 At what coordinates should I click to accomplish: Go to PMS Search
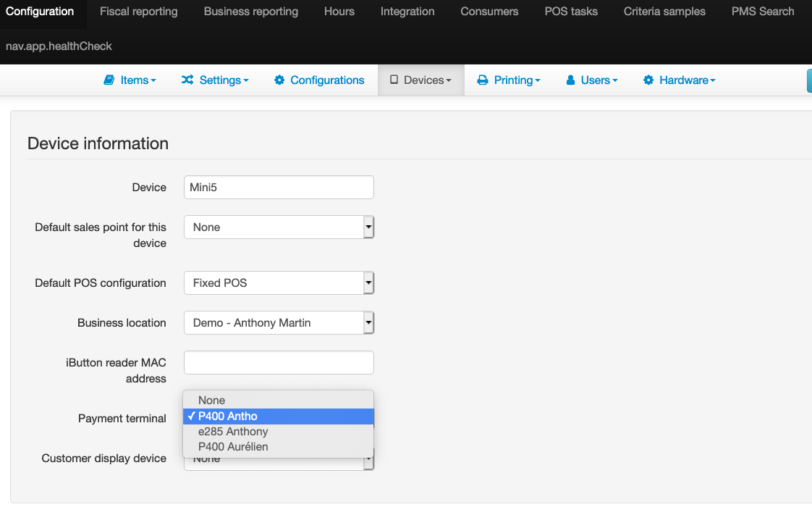click(762, 11)
